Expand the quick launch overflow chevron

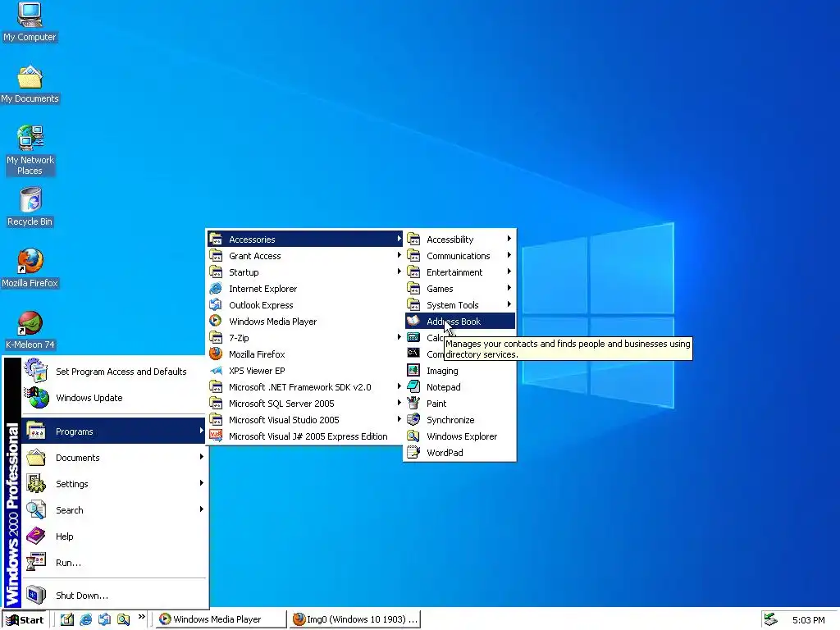point(141,617)
